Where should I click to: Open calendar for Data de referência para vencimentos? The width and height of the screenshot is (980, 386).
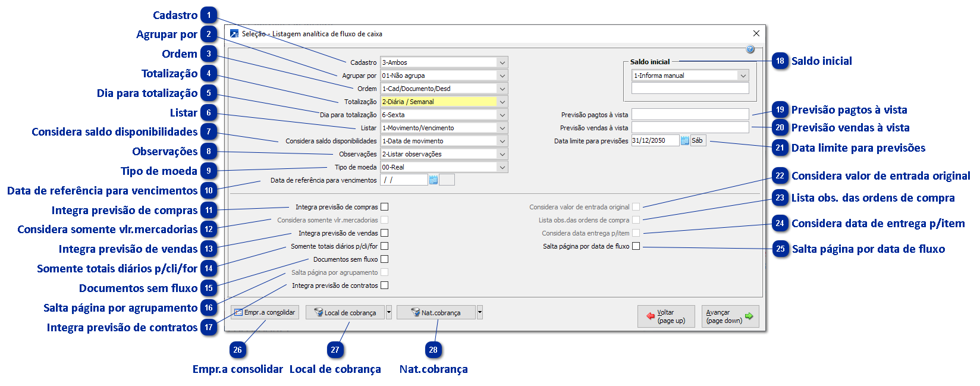tap(433, 180)
